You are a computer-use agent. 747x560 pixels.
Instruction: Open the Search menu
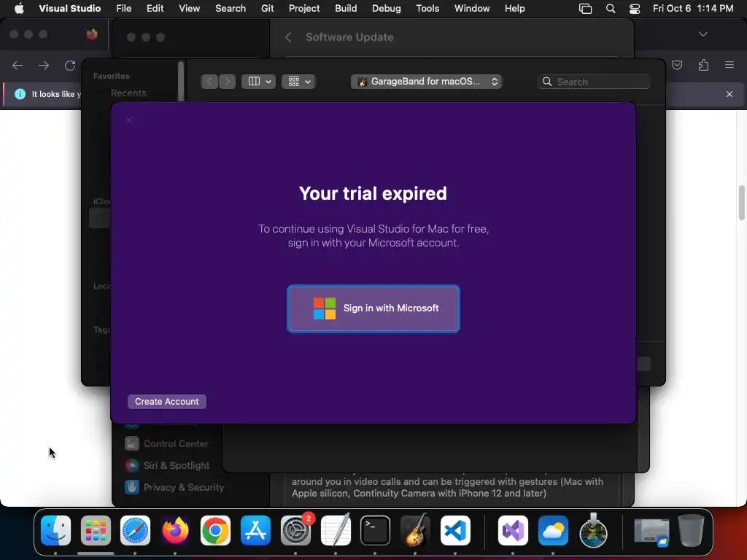tap(230, 8)
